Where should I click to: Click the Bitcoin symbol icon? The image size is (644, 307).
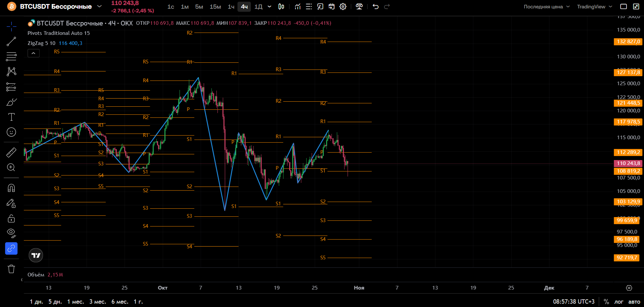tap(11, 7)
